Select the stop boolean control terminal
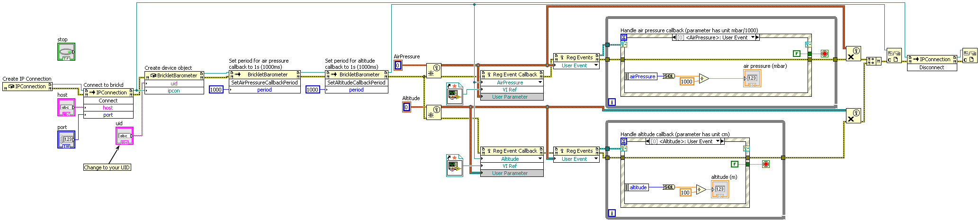The height and width of the screenshot is (222, 980). click(x=66, y=52)
